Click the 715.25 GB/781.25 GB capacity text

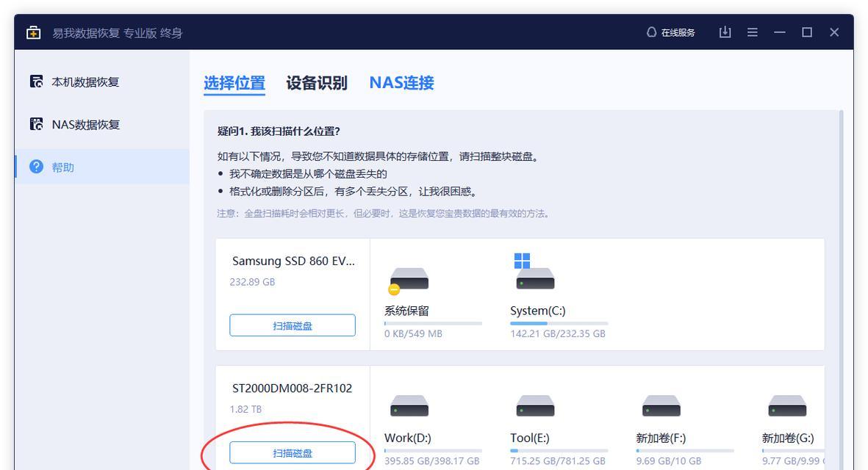pos(558,460)
